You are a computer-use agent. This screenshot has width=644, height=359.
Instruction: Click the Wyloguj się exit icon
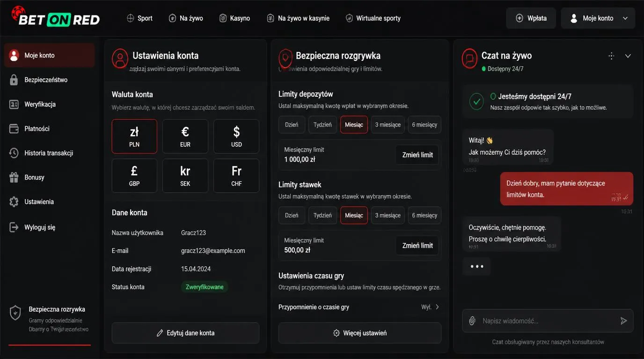pos(14,227)
